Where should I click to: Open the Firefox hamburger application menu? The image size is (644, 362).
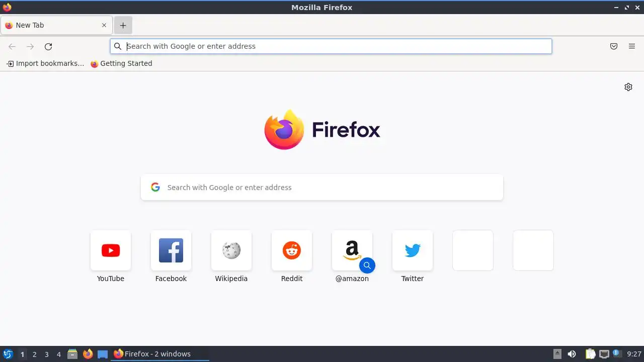click(x=632, y=46)
